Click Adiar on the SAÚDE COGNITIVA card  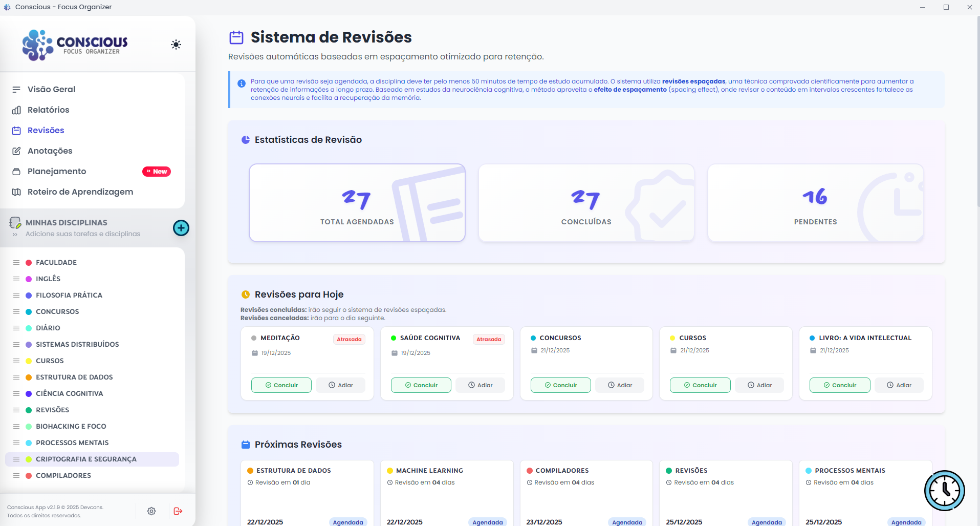coord(480,385)
